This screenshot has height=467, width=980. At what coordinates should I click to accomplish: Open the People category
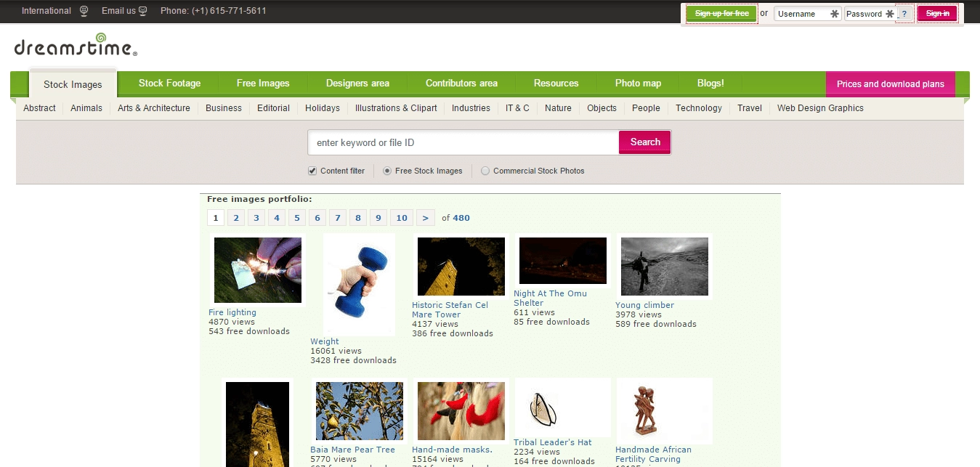click(x=646, y=108)
